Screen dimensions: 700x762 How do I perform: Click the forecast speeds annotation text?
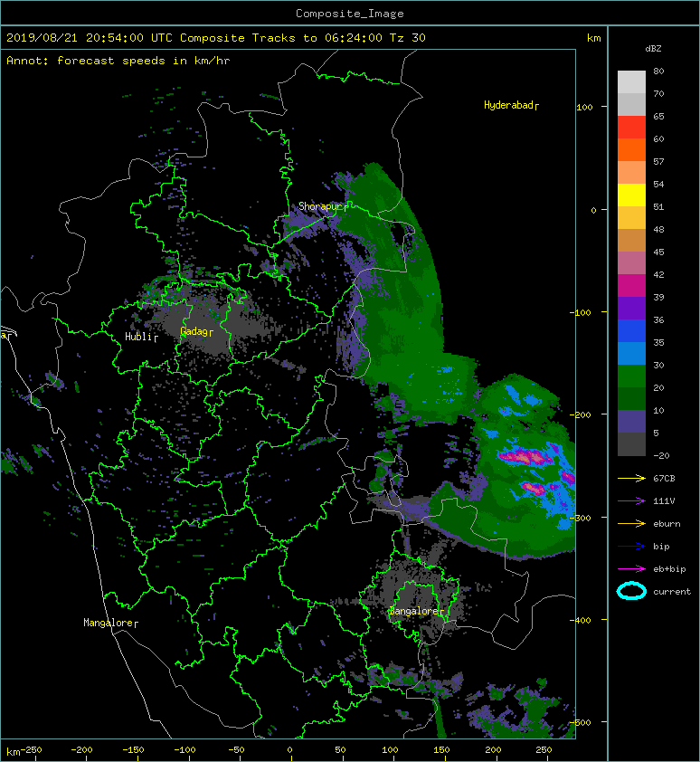[x=118, y=61]
